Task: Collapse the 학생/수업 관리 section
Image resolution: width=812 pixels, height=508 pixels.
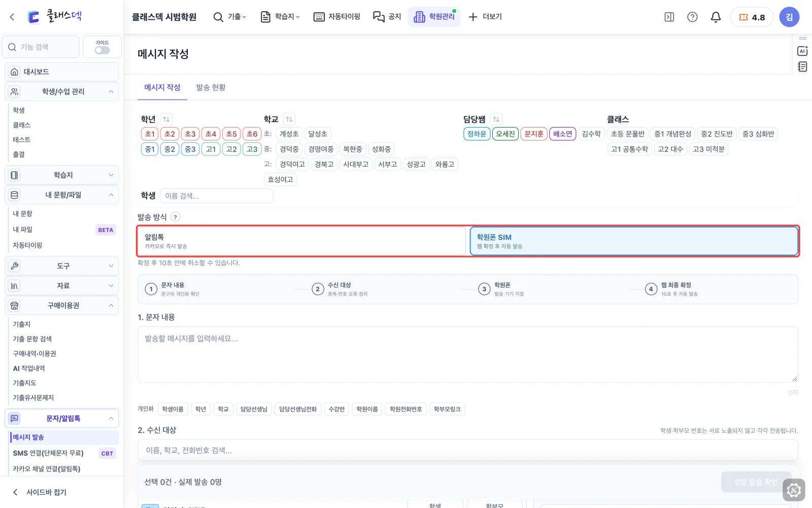Action: (62, 91)
